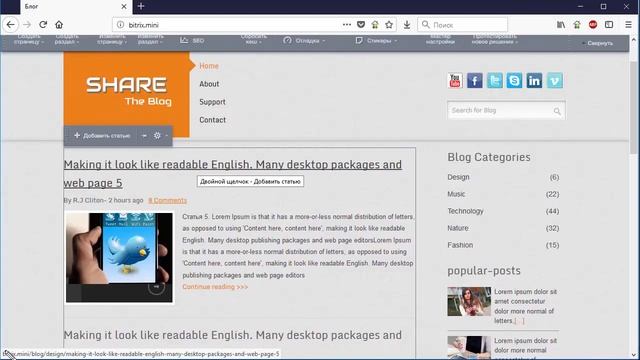Select Home menu item
The width and height of the screenshot is (640, 360).
click(x=209, y=66)
